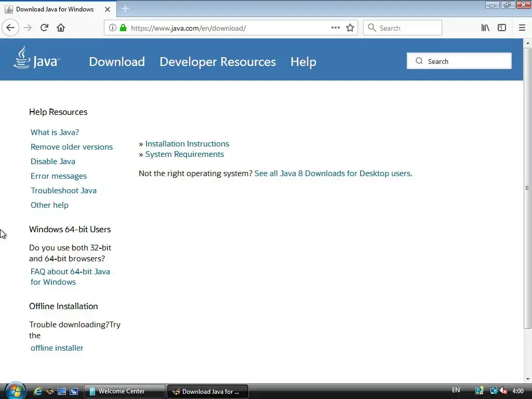Open the Error messages help link
532x399 pixels.
pos(59,176)
